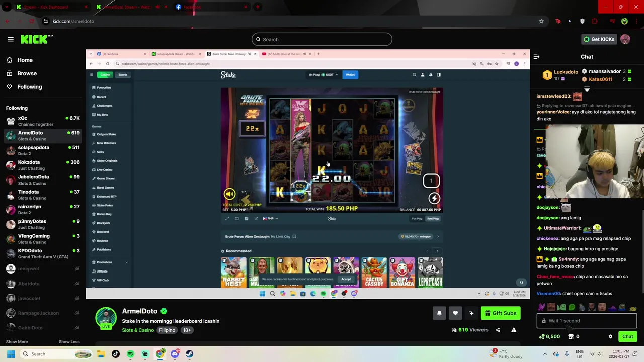This screenshot has width=644, height=362.
Task: Open Steam from the taskbar
Action: pyautogui.click(x=189, y=354)
